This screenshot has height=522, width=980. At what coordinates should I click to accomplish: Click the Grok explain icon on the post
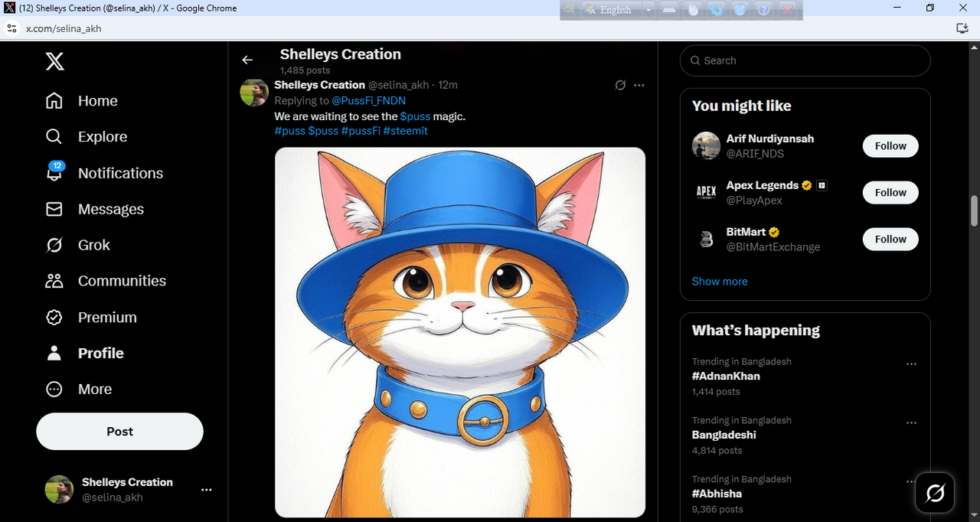click(x=620, y=85)
